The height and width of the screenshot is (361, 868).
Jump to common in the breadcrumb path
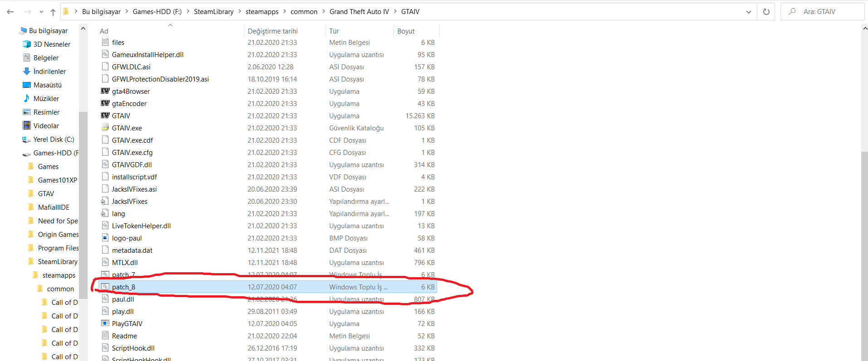[x=304, y=12]
